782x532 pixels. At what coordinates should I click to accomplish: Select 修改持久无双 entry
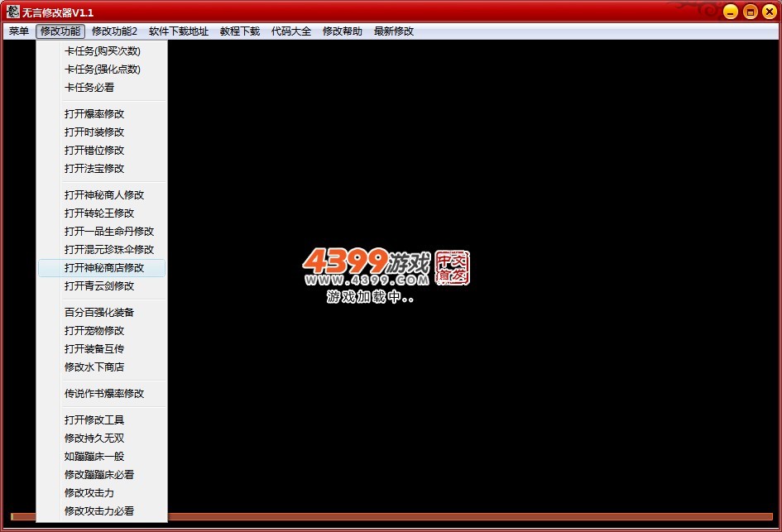[102, 439]
